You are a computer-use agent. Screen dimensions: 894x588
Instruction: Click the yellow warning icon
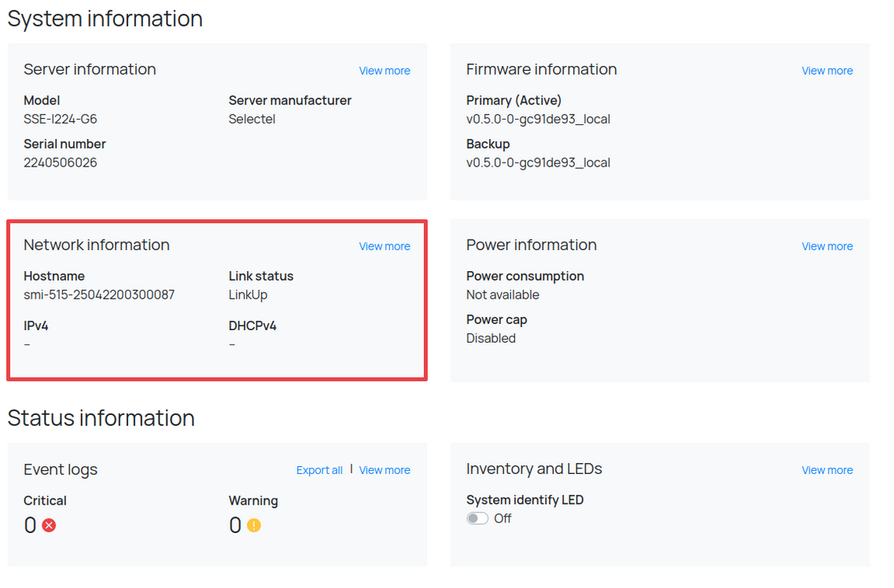(253, 525)
